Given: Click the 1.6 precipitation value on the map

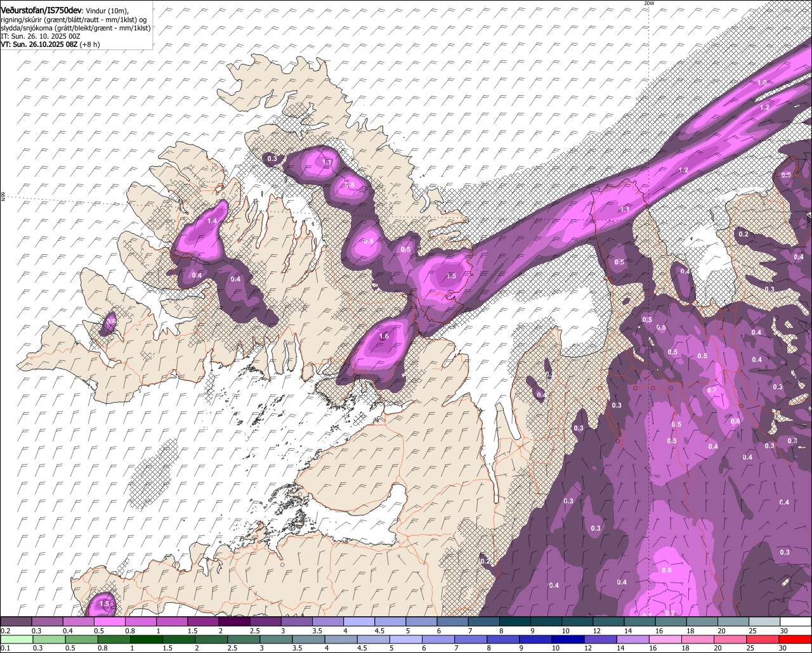Looking at the screenshot, I should pyautogui.click(x=384, y=336).
